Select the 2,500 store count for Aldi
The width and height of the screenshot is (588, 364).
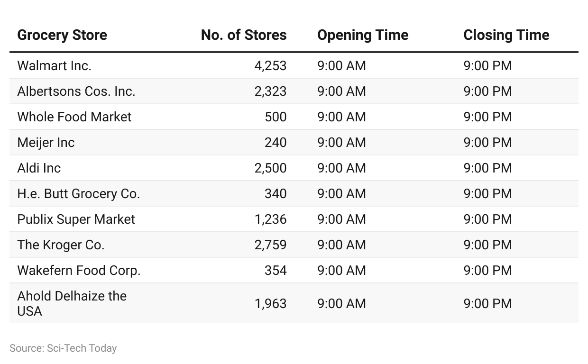click(x=270, y=168)
